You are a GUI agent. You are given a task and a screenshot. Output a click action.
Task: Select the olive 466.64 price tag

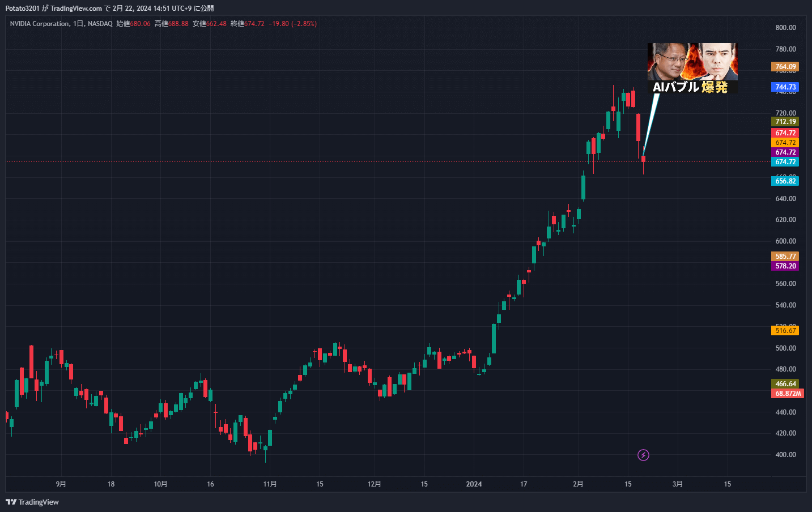tap(785, 384)
